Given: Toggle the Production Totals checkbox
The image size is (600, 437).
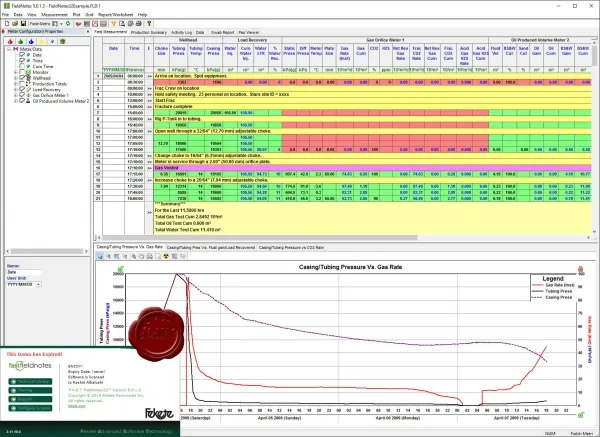Looking at the screenshot, I should coord(22,83).
